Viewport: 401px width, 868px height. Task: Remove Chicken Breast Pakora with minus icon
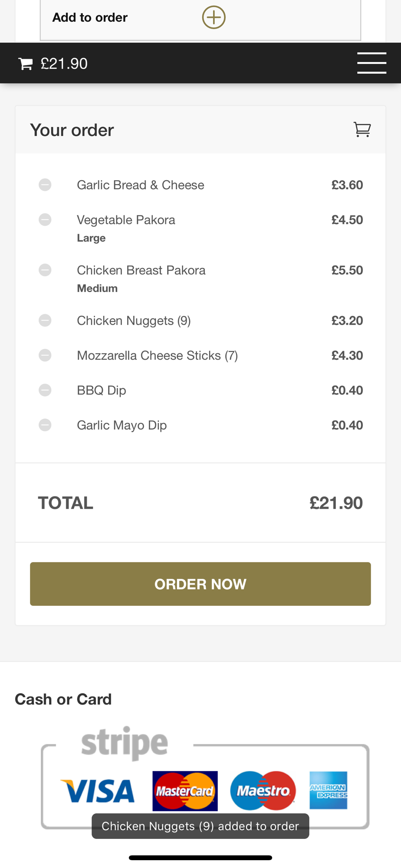[x=45, y=270]
